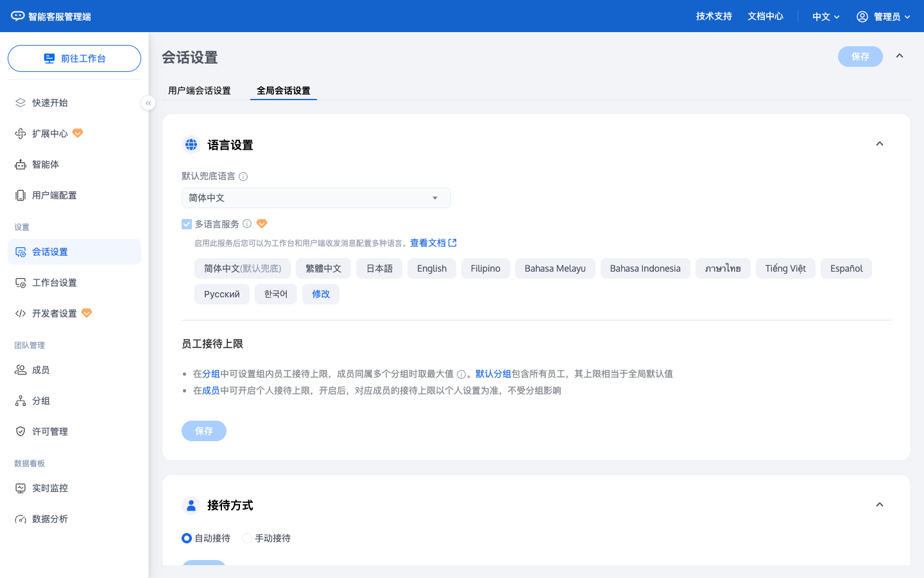The height and width of the screenshot is (578, 924).
Task: Switch to the 用户端会话设置 tab
Action: [x=200, y=91]
